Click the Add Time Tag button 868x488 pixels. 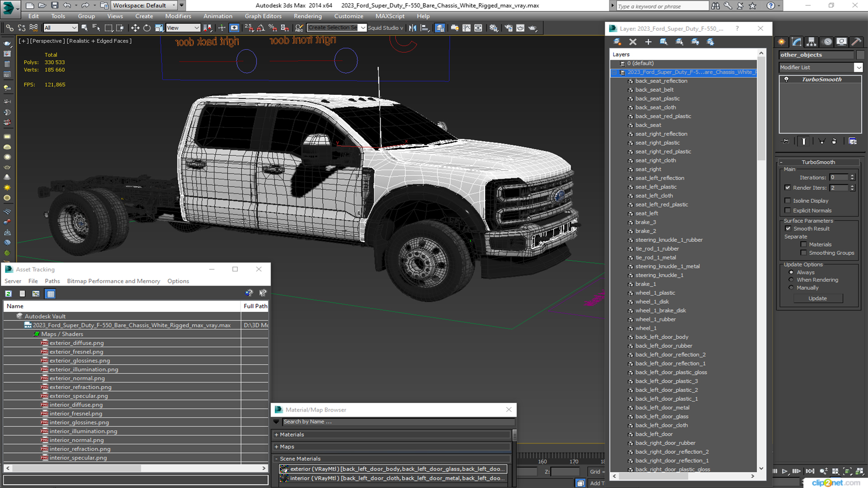coord(597,483)
